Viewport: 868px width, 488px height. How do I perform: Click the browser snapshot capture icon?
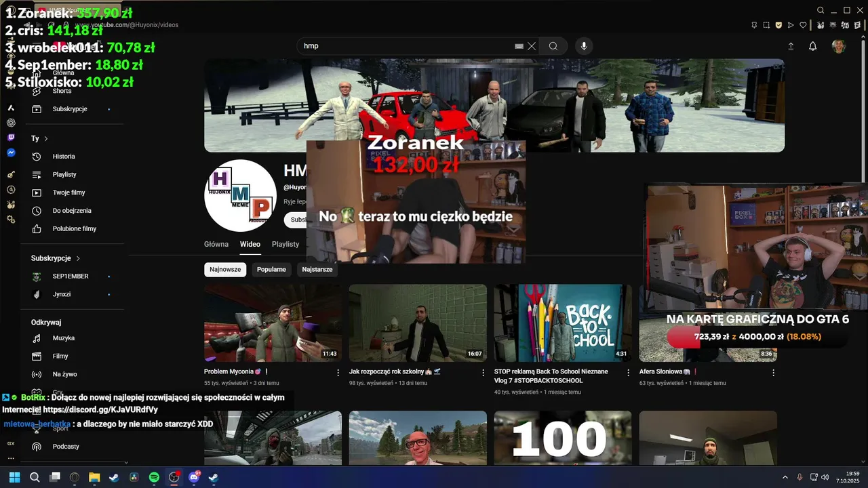[766, 25]
